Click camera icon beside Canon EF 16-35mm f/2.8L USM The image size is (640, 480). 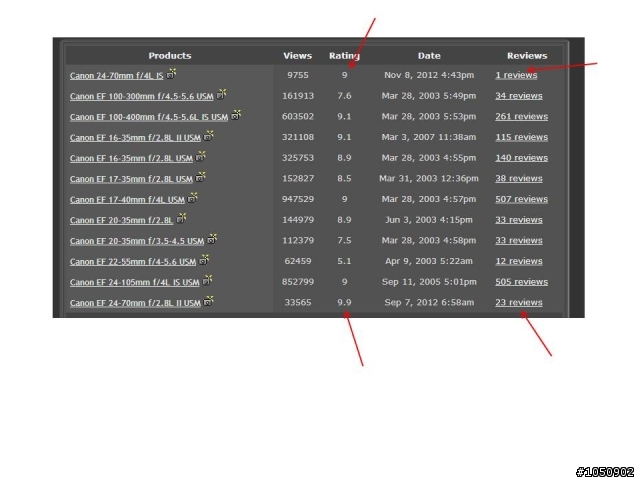click(200, 156)
